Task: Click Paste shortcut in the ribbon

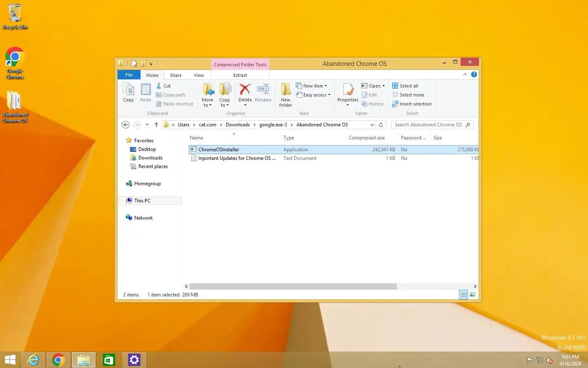Action: tap(175, 104)
